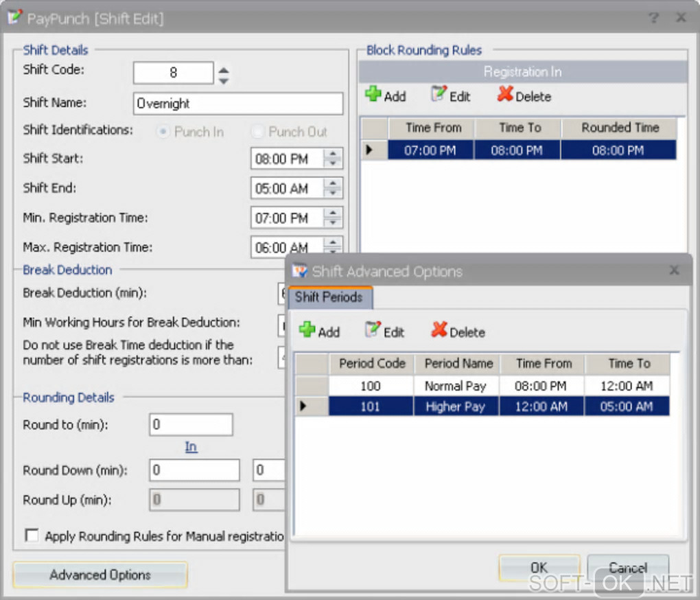Click the Round to (min) field
This screenshot has width=700, height=600.
tap(191, 424)
